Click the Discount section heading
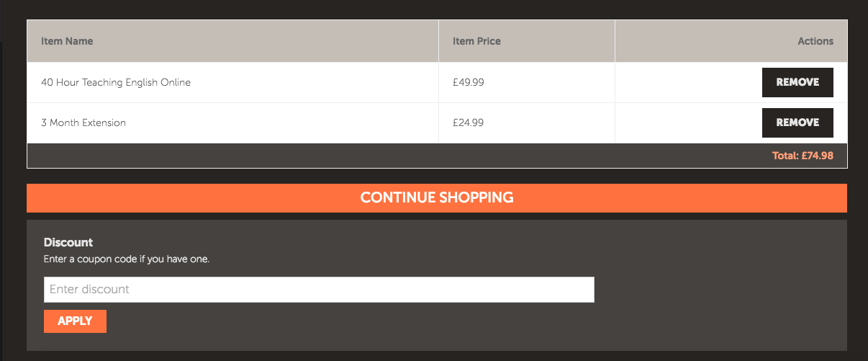This screenshot has height=361, width=868. click(x=68, y=242)
